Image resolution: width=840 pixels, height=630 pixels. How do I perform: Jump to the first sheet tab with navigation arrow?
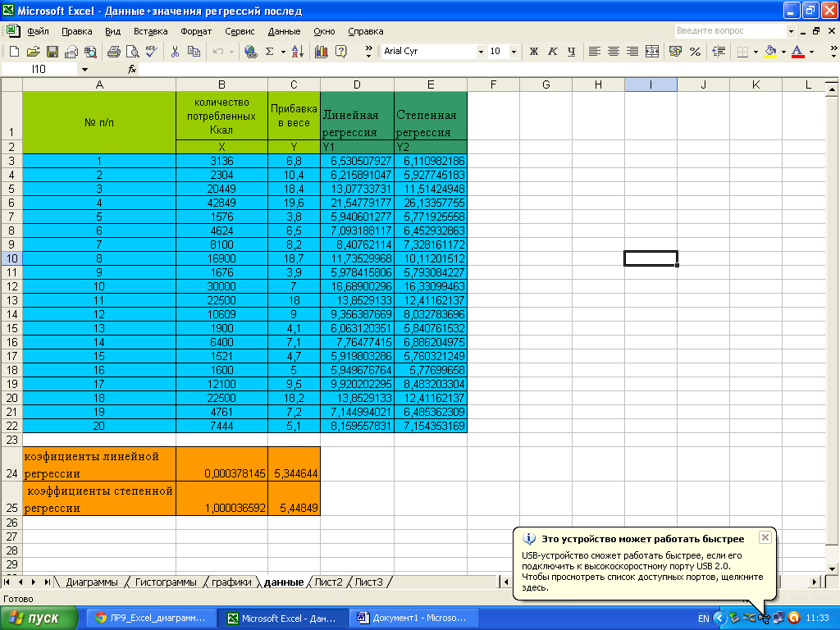(x=7, y=582)
